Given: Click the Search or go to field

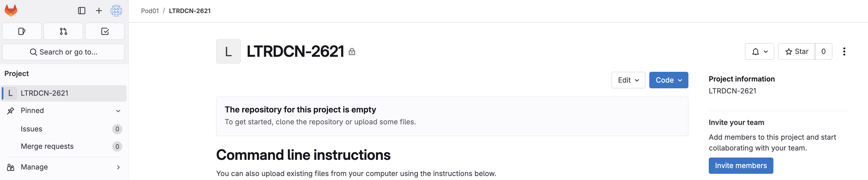Looking at the screenshot, I should pyautogui.click(x=63, y=52).
